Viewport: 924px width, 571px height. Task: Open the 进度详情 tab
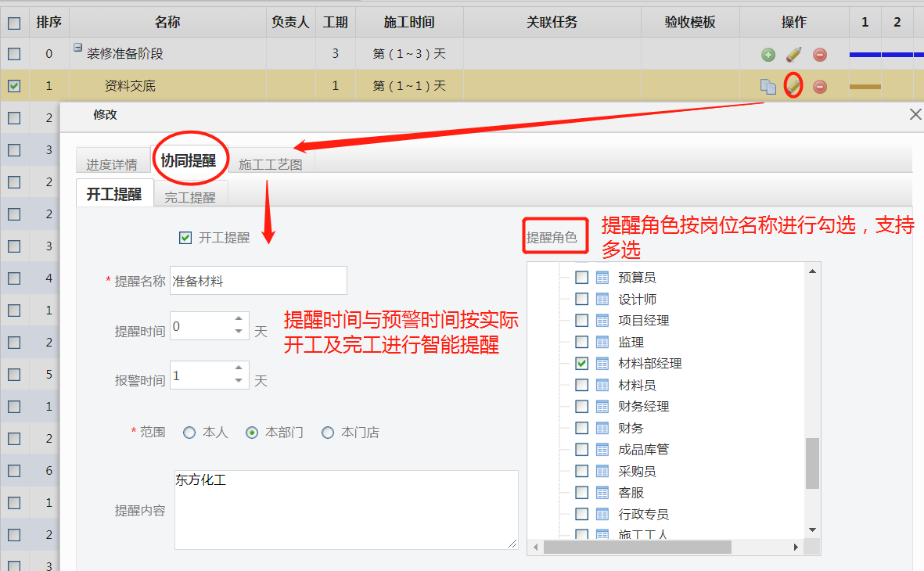(x=112, y=164)
